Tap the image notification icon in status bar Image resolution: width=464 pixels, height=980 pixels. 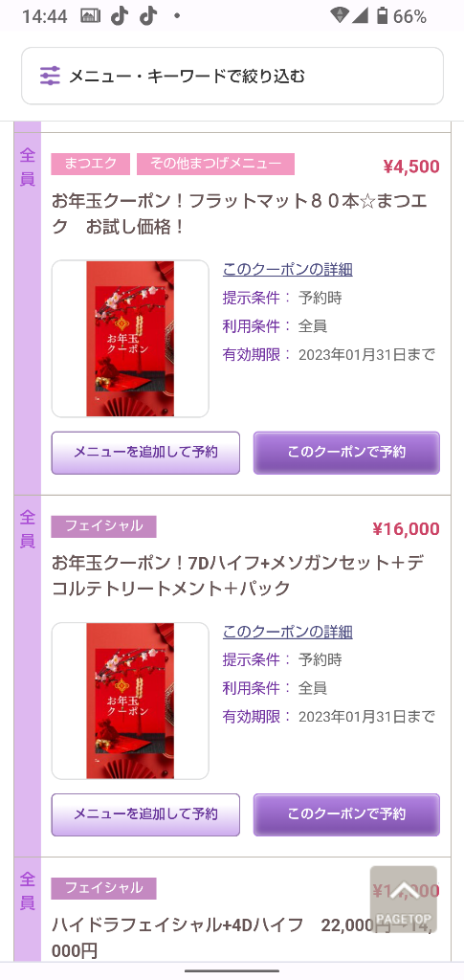click(91, 16)
